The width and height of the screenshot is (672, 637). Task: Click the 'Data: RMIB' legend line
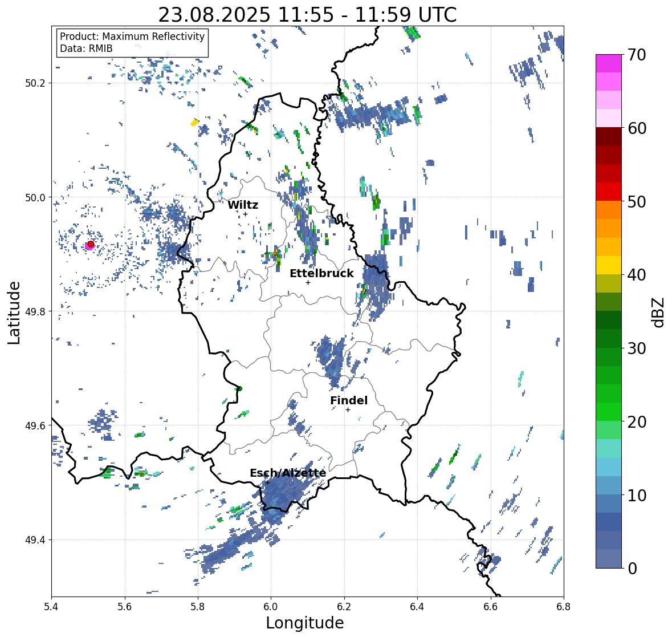pos(86,48)
